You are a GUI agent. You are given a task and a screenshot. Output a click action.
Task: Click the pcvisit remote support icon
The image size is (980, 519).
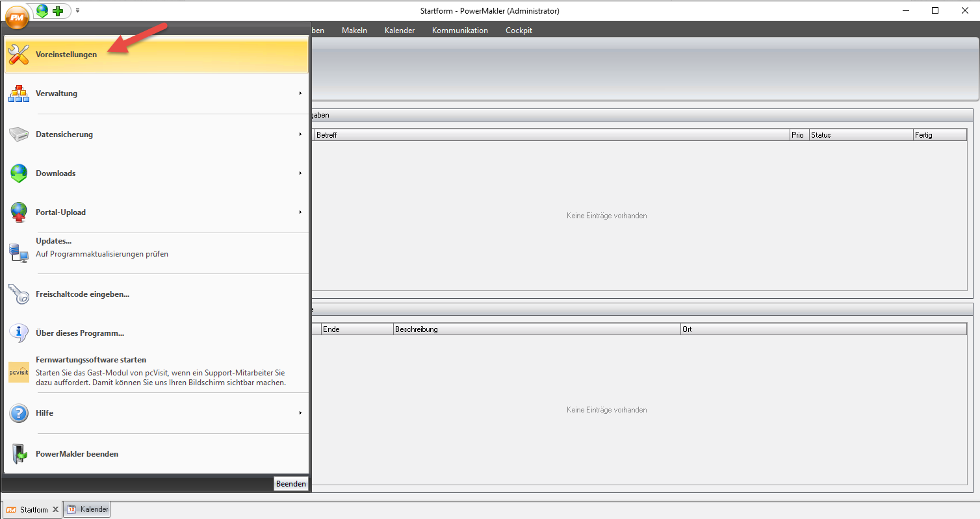pyautogui.click(x=19, y=372)
